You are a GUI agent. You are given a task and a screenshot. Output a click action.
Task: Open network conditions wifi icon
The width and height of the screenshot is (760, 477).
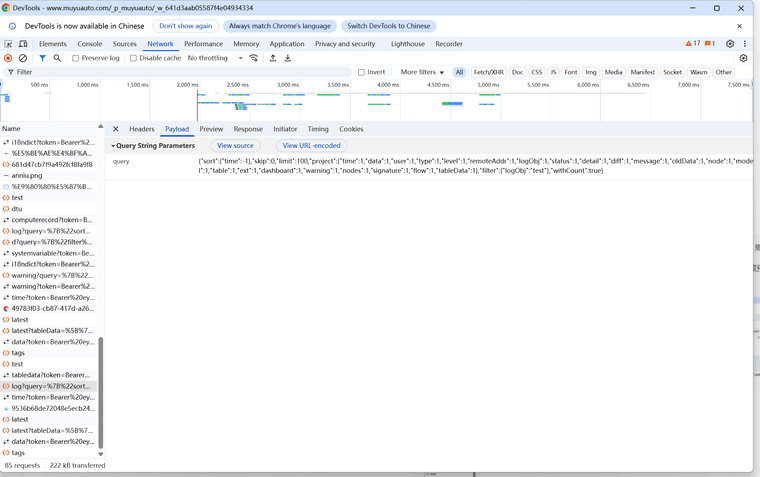253,58
